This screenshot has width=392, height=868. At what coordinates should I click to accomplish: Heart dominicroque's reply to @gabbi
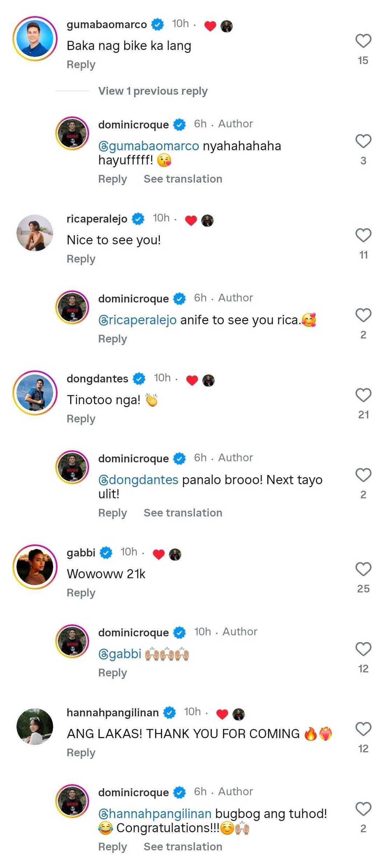(363, 649)
